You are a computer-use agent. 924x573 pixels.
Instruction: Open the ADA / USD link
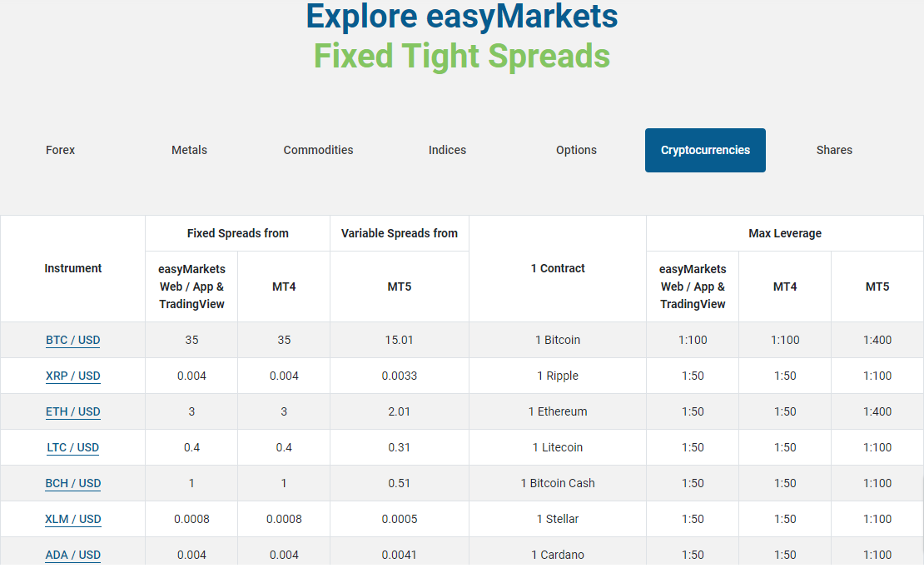click(73, 555)
